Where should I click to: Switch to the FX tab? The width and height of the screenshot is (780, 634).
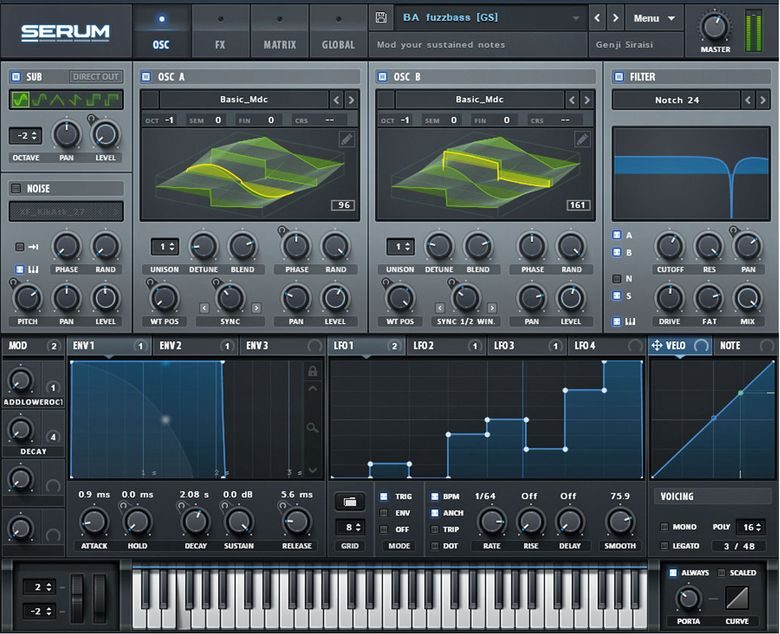(x=220, y=33)
